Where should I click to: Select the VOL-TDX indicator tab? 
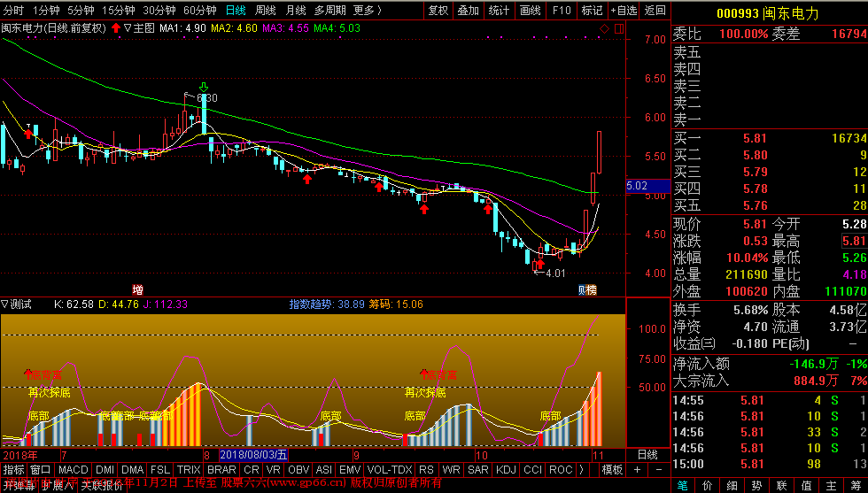[x=390, y=470]
